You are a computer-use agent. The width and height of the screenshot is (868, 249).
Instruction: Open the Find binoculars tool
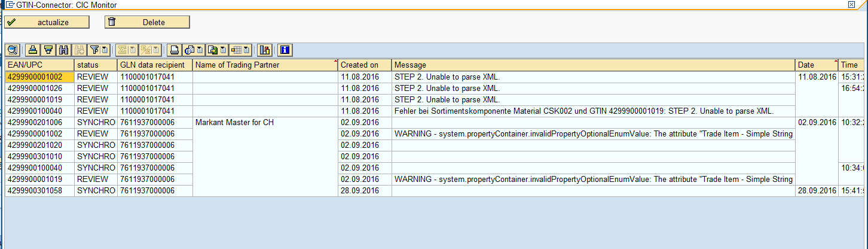[x=64, y=50]
